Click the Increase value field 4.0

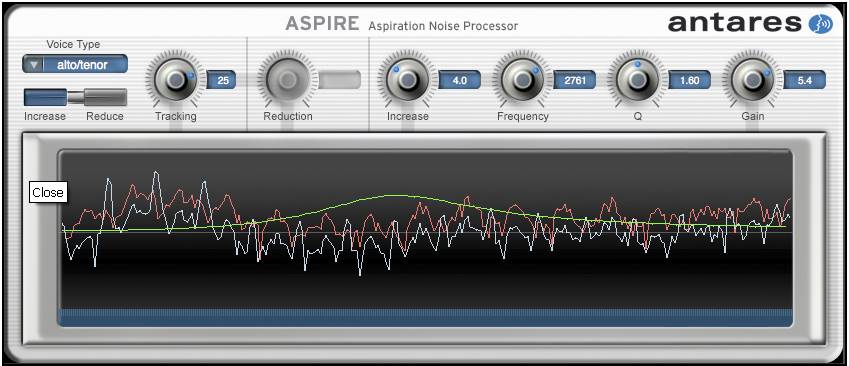(x=460, y=81)
